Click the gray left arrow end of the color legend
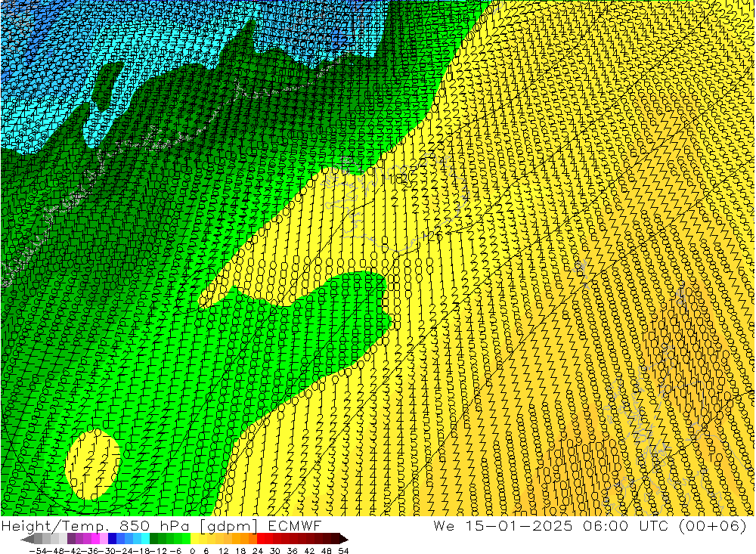This screenshot has width=756, height=554. point(27,539)
